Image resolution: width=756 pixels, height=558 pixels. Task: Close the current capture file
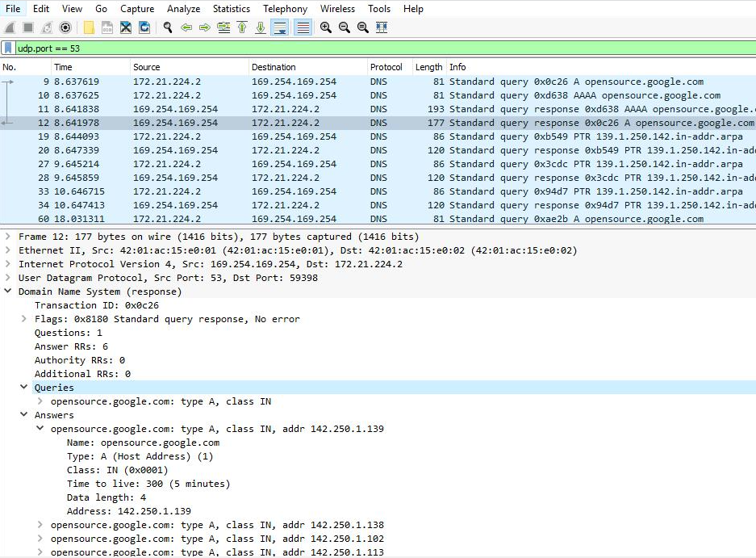[127, 27]
